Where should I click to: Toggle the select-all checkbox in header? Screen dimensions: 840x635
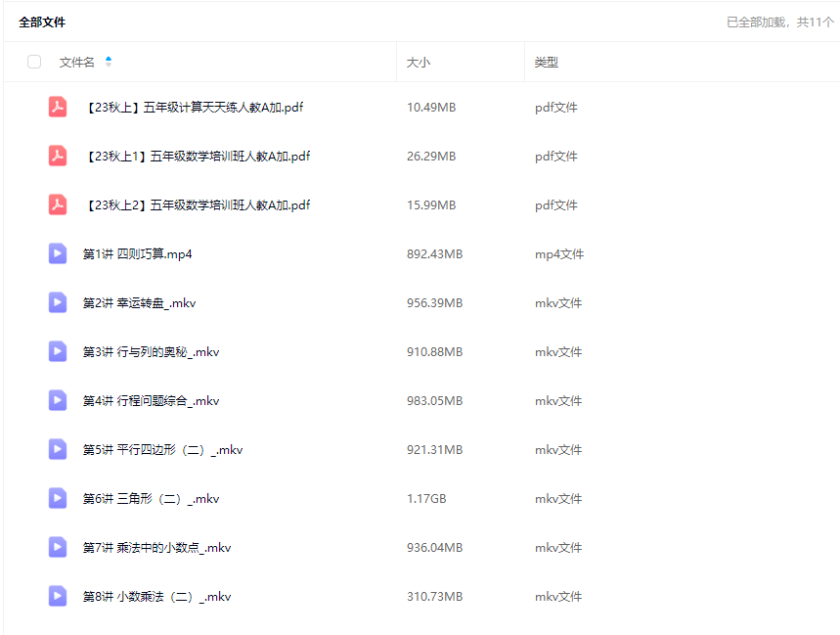(34, 62)
